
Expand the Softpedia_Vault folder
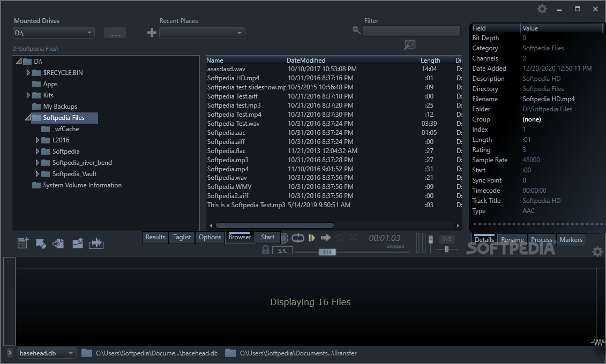coord(37,173)
